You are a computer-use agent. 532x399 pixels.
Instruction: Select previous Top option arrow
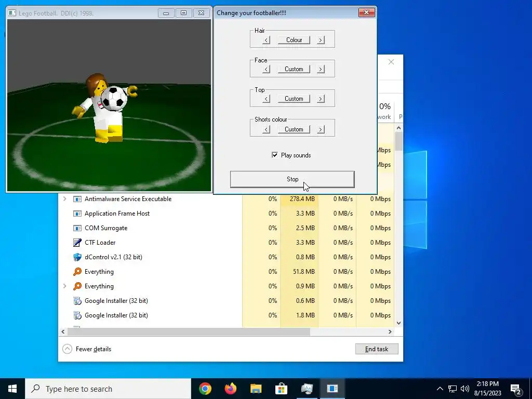point(267,99)
